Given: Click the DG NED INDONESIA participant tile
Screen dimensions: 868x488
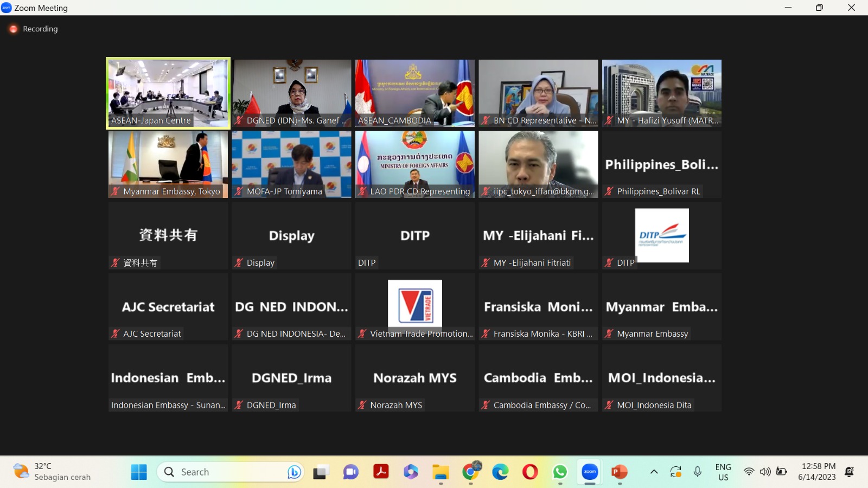Looking at the screenshot, I should tap(291, 307).
